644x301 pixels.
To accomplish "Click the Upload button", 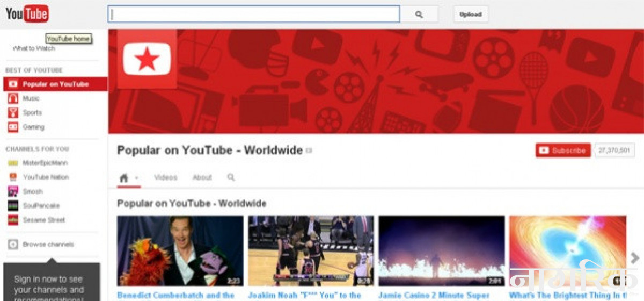I will [x=471, y=15].
